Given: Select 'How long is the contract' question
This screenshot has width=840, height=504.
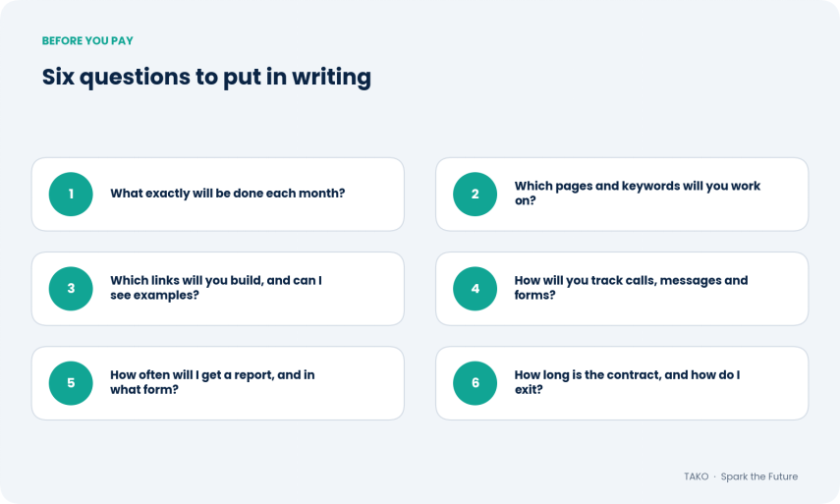Looking at the screenshot, I should click(627, 382).
